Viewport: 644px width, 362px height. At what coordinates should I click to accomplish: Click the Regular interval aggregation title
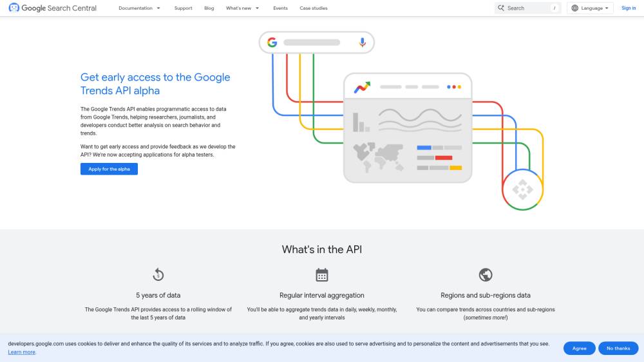tap(321, 295)
